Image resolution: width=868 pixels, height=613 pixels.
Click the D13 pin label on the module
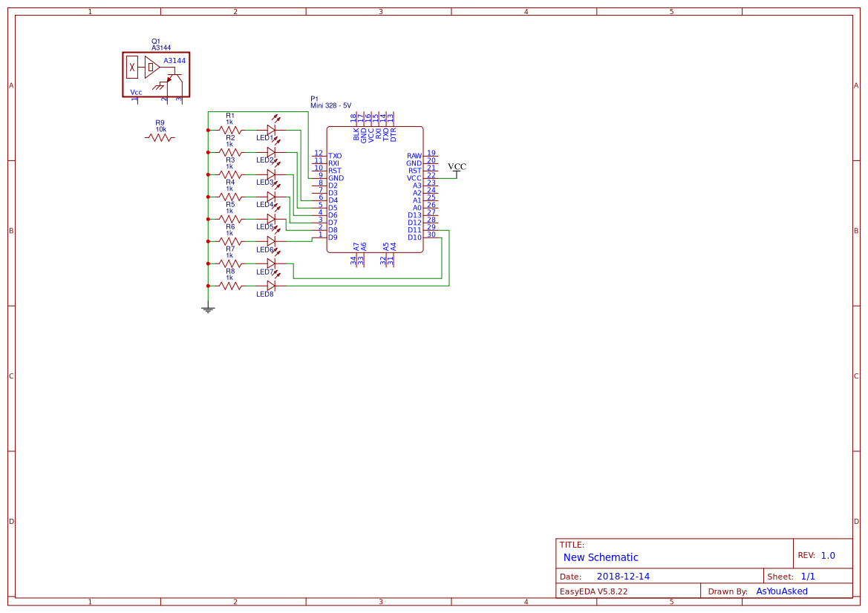click(414, 215)
